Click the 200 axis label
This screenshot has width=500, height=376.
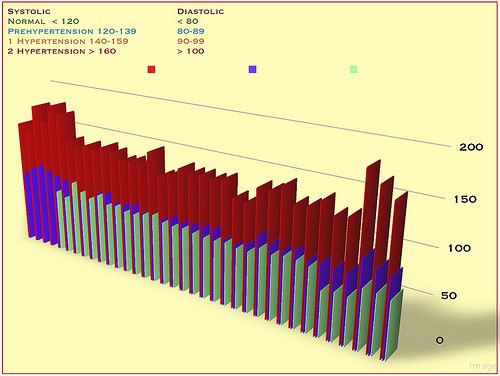(x=471, y=147)
